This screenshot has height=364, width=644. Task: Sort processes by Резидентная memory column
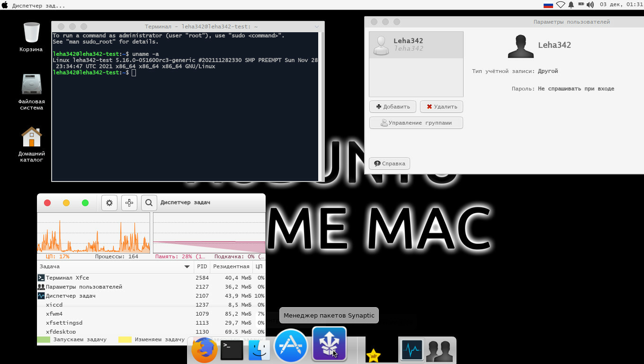(231, 267)
